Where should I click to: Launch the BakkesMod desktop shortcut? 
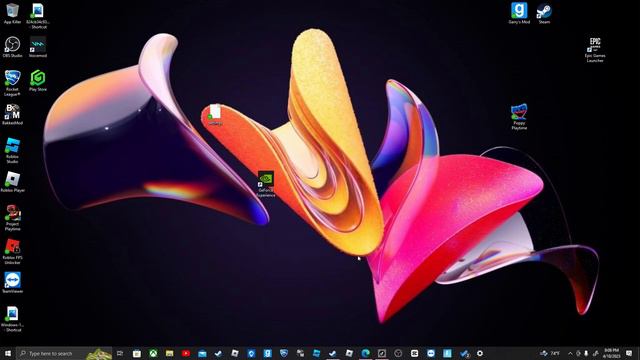pyautogui.click(x=12, y=114)
